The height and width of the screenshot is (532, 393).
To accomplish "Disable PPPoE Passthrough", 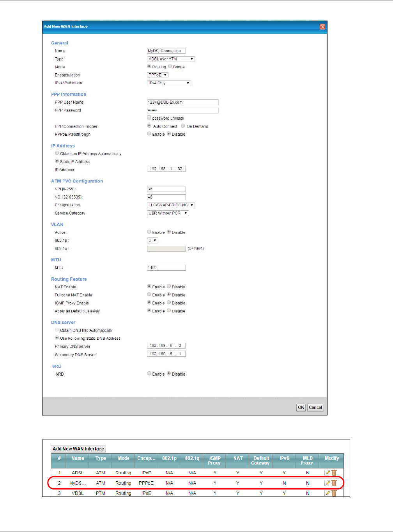I will pos(169,134).
